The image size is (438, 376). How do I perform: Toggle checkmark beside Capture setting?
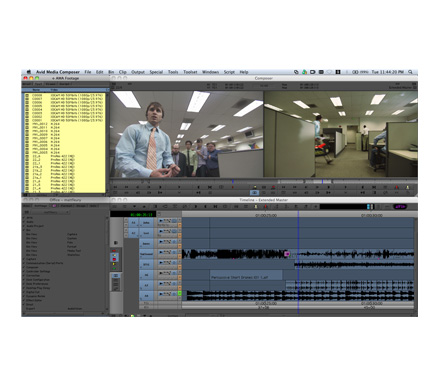[24, 259]
